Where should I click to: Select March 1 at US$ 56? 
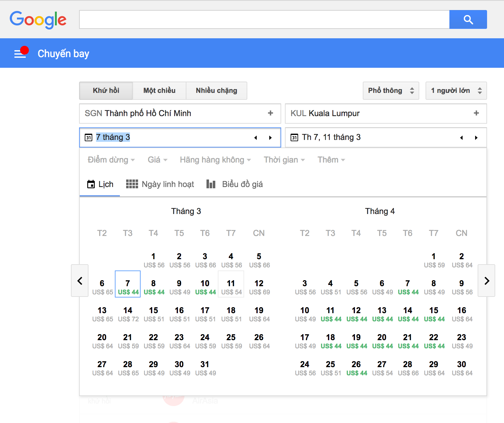(153, 260)
